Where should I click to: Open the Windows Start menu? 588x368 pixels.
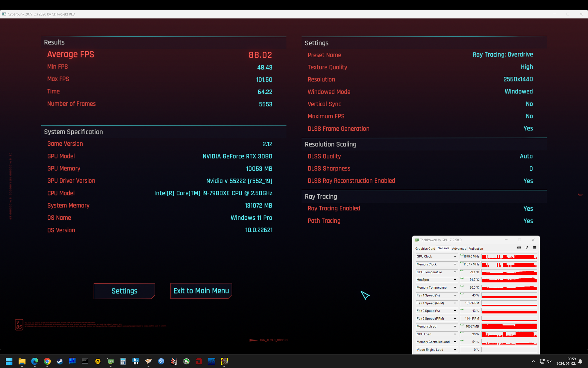tap(9, 361)
